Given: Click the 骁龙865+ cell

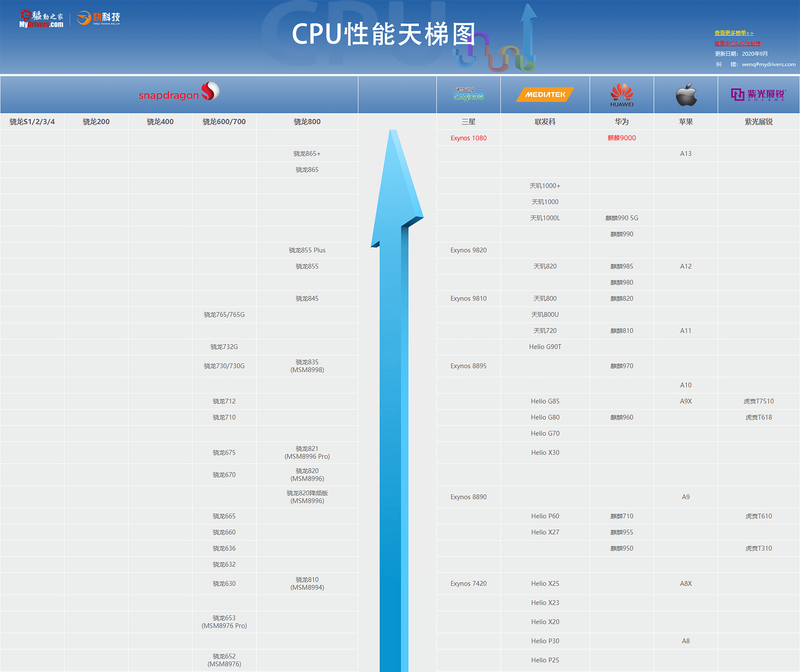Looking at the screenshot, I should [307, 153].
